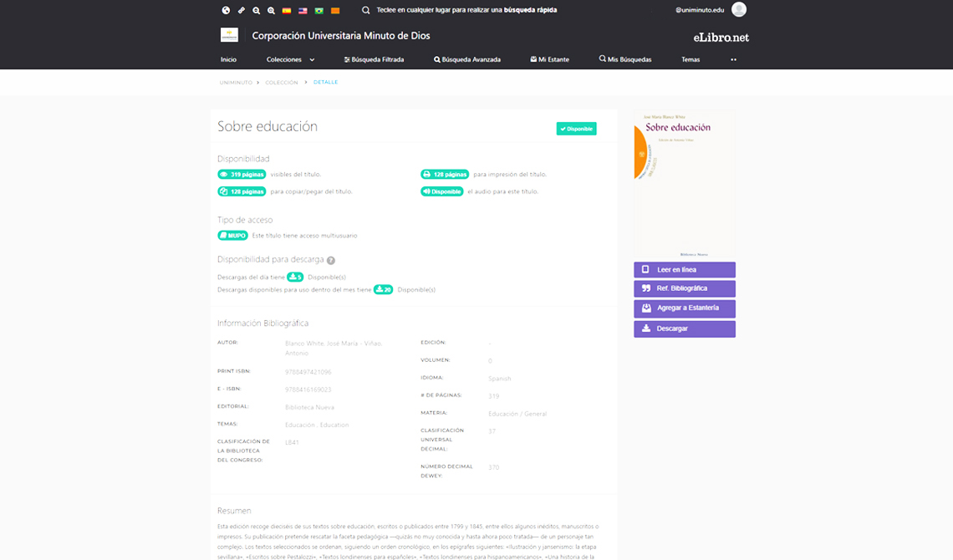Expand the Colecciones dropdown arrow
The height and width of the screenshot is (560, 953).
tap(312, 59)
